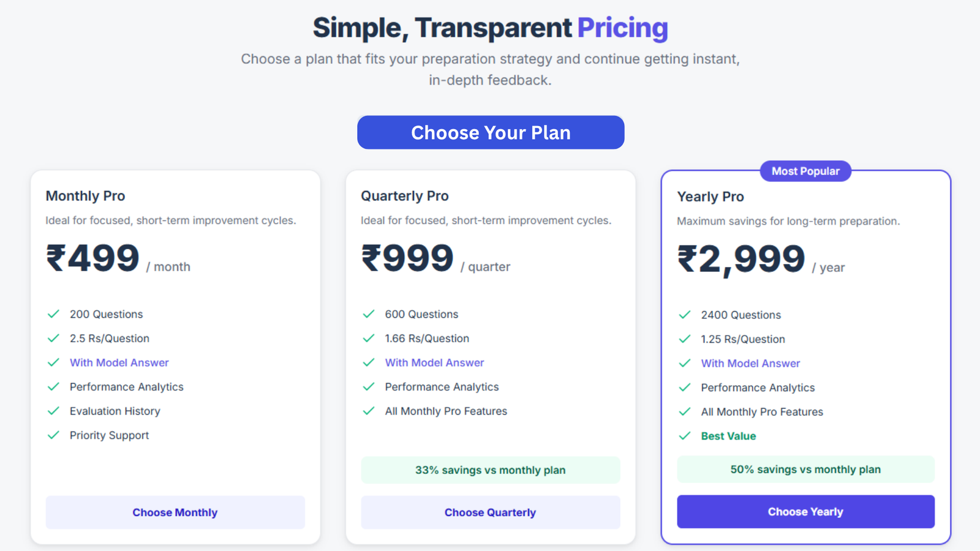Image resolution: width=980 pixels, height=551 pixels.
Task: Open With Model Answer link in Quarterly Pro
Action: [435, 362]
